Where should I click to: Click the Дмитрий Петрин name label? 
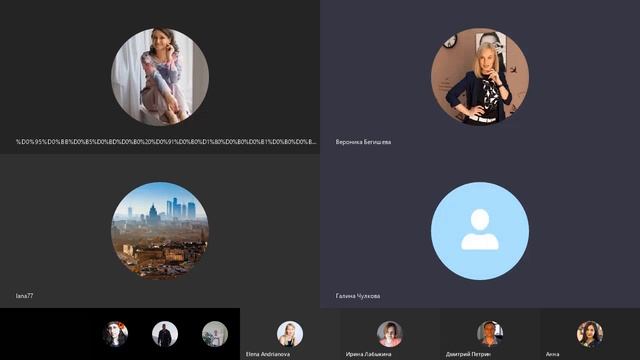tap(468, 354)
